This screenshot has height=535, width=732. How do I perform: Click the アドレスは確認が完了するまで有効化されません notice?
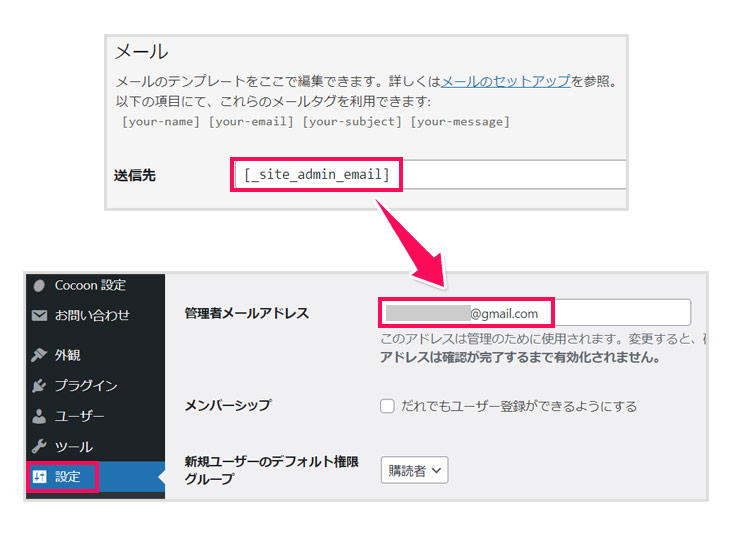[x=521, y=357]
